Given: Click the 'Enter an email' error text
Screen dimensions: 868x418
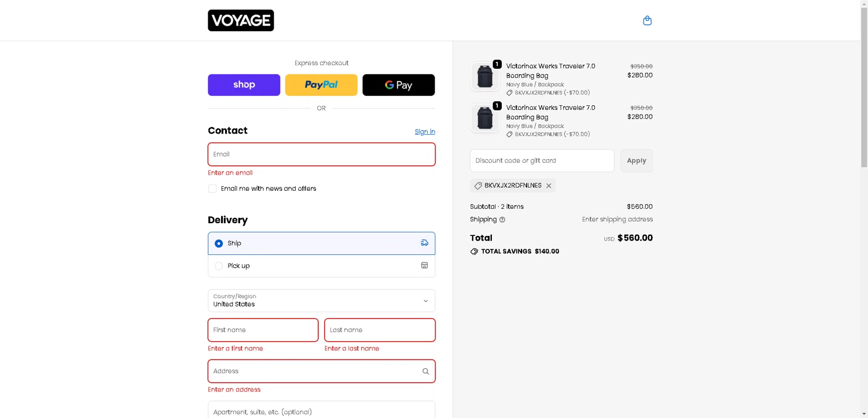Looking at the screenshot, I should 230,173.
